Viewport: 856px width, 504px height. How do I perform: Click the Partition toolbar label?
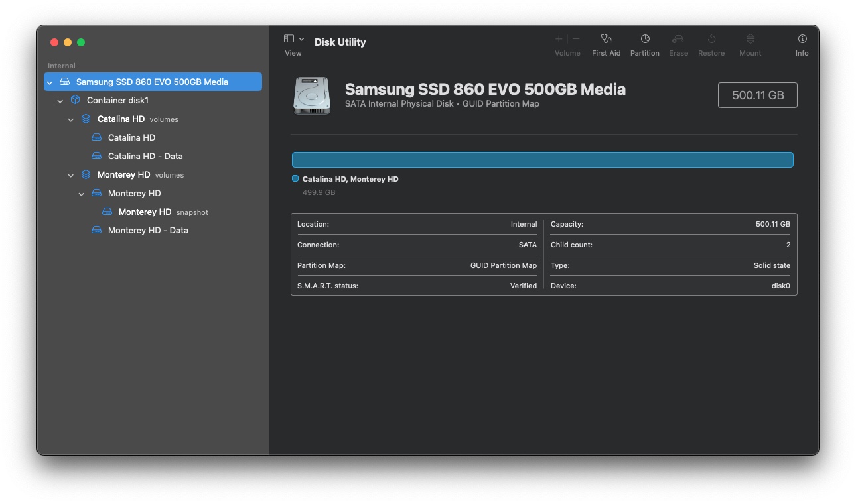pos(645,53)
